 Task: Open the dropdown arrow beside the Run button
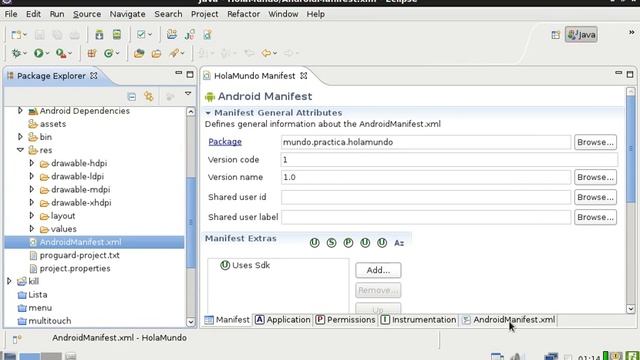click(47, 53)
